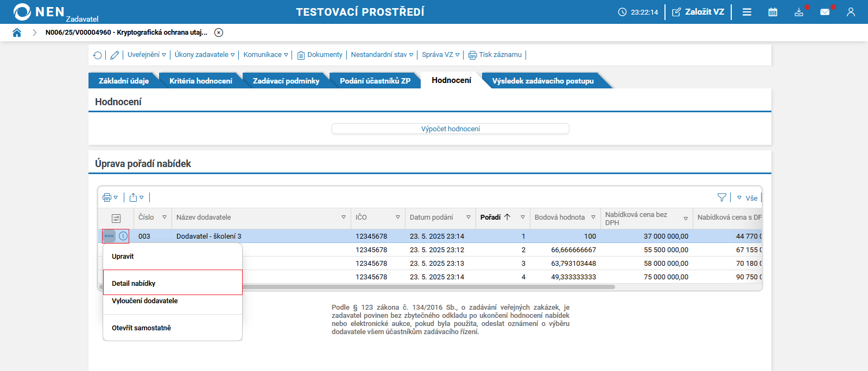Open IČO column filter arrow
The height and width of the screenshot is (371, 868).
398,217
